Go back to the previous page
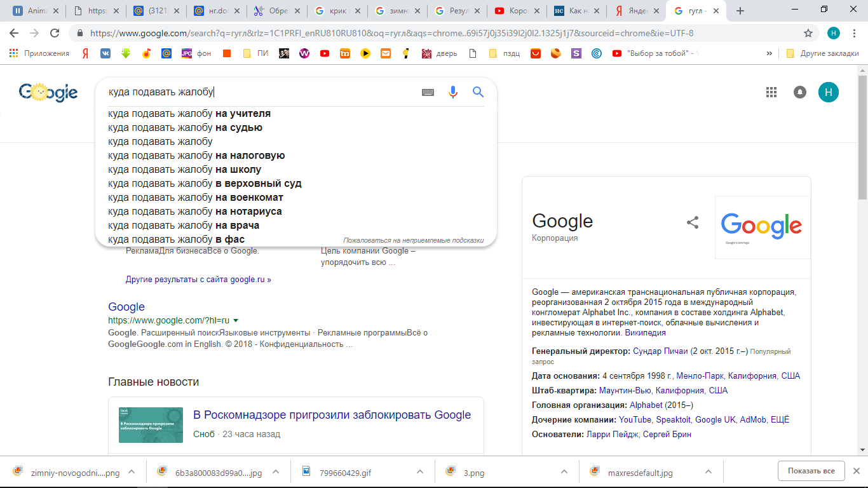This screenshot has width=868, height=488. click(x=14, y=33)
